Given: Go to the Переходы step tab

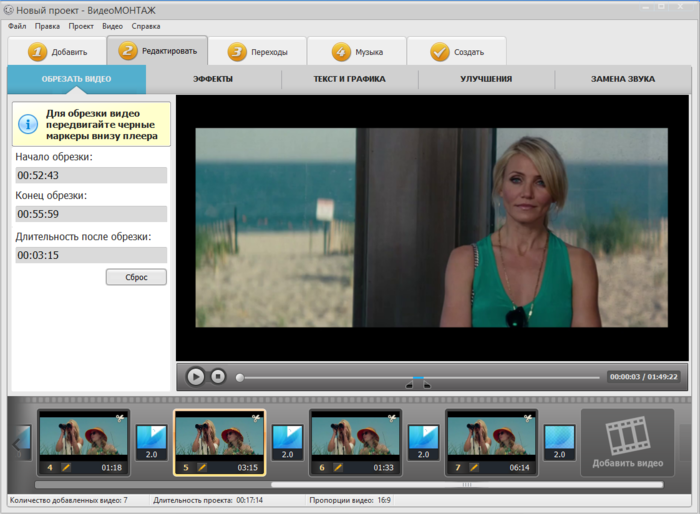Looking at the screenshot, I should tap(257, 51).
